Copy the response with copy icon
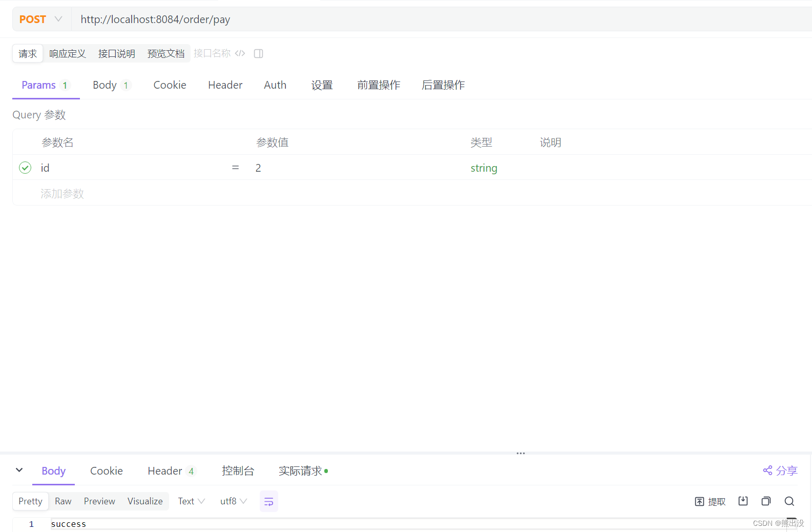 coord(766,501)
